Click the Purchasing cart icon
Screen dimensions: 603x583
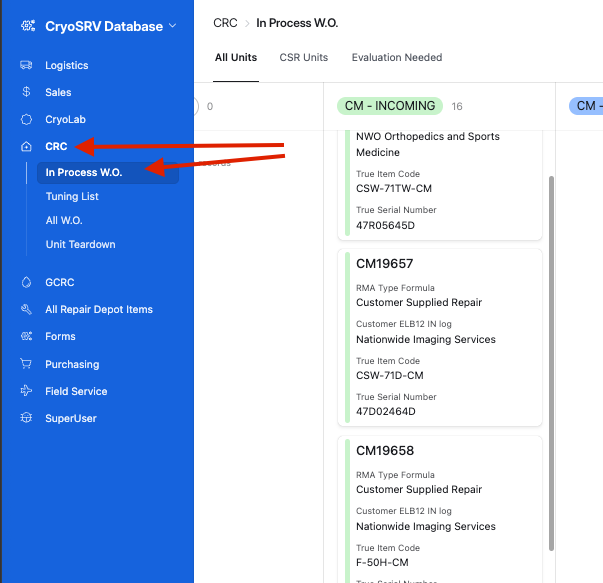[x=26, y=364]
